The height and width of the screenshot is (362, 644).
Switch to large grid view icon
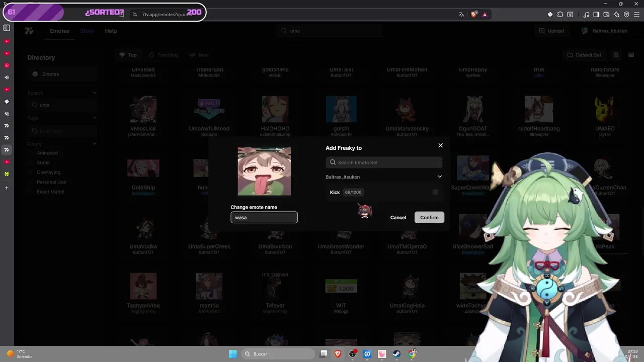(616, 55)
